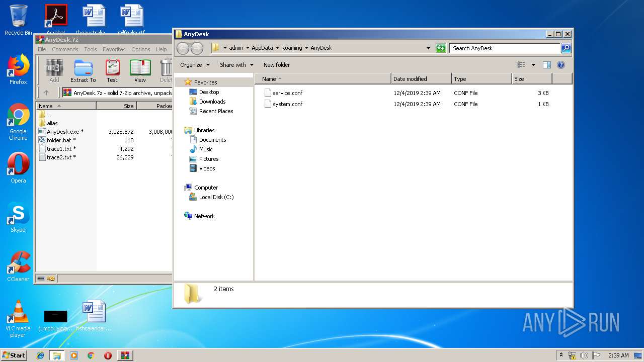The width and height of the screenshot is (644, 362).
Task: Select the jumpbuying desktop file
Action: tap(56, 320)
